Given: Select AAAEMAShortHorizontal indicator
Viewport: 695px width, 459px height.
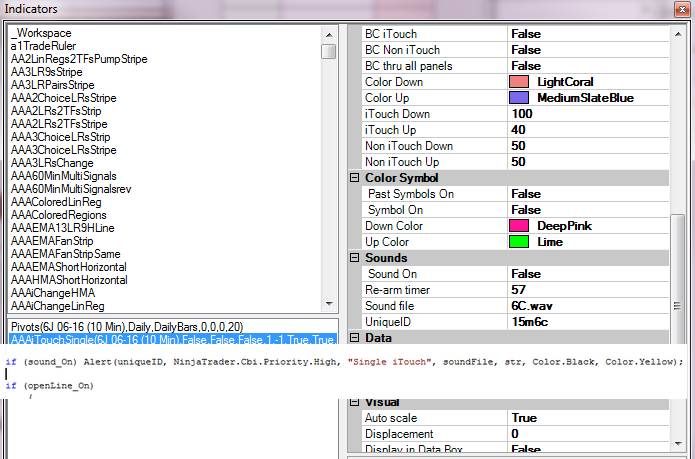Looking at the screenshot, I should pos(69,267).
